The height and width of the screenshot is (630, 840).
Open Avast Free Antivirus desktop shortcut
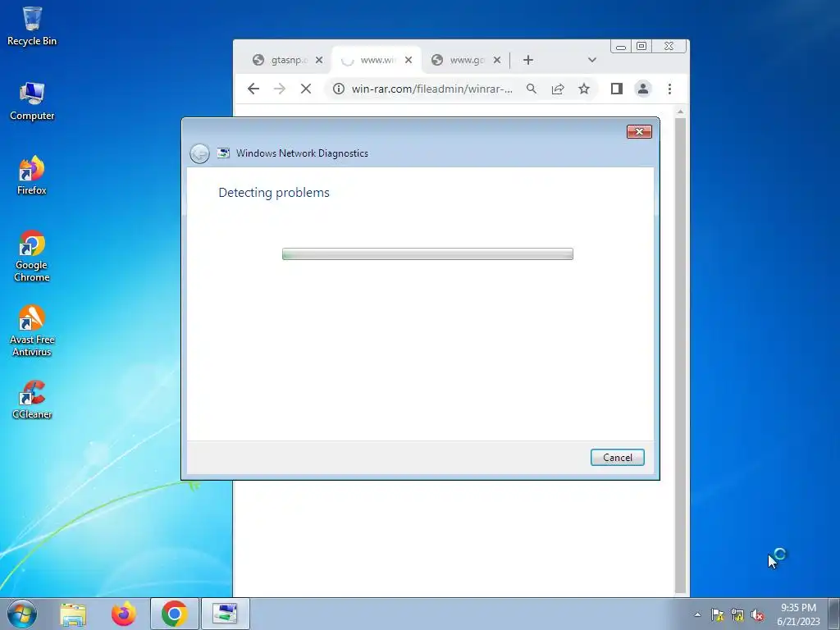[32, 331]
